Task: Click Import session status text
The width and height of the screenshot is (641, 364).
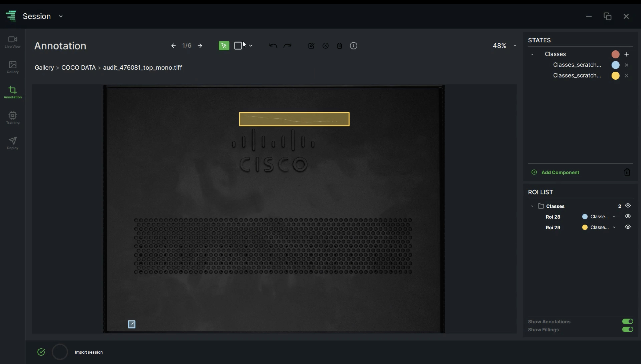Action: click(89, 352)
